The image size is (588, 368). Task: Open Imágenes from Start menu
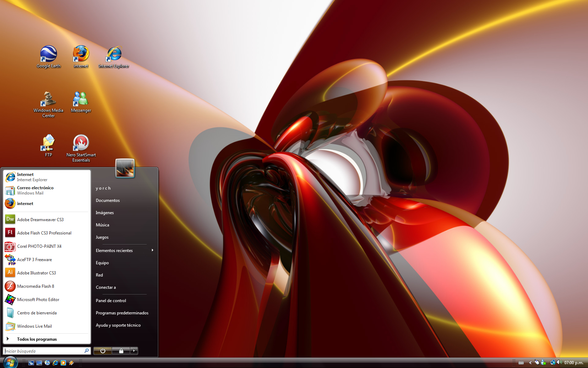pos(105,213)
